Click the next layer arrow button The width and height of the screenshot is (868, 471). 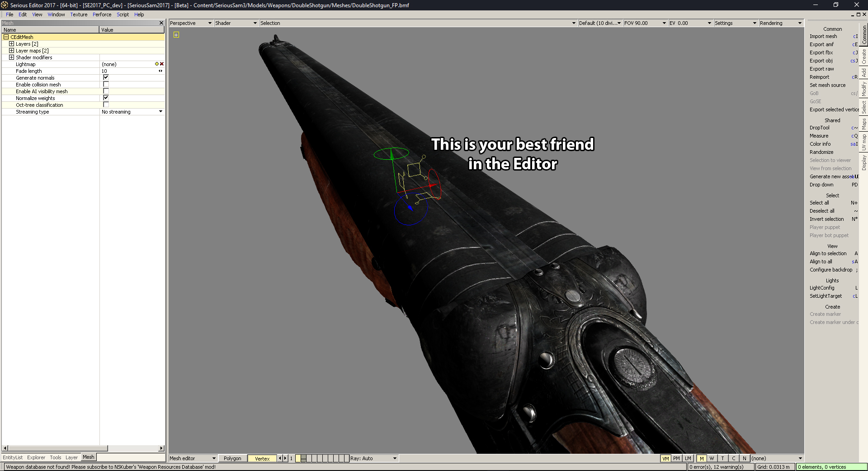[x=285, y=458]
